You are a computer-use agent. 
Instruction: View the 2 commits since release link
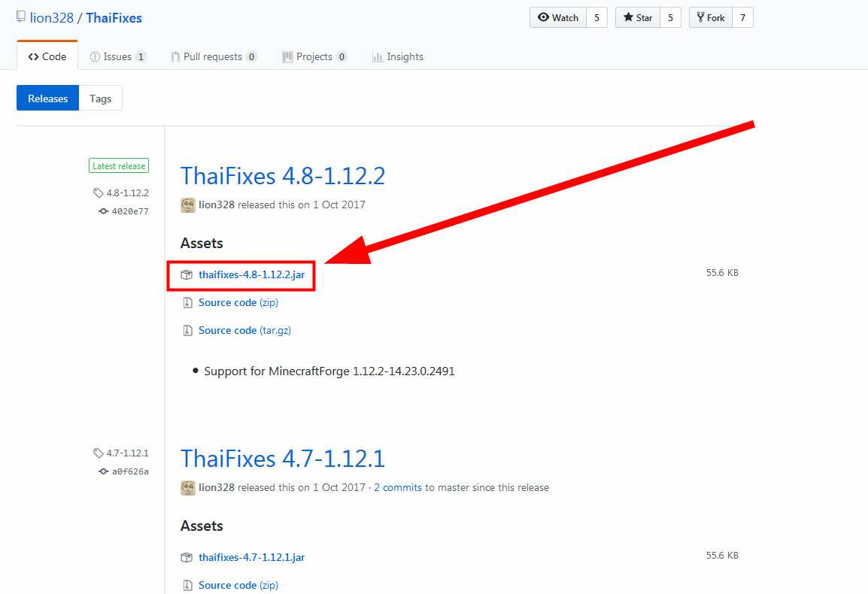[397, 487]
